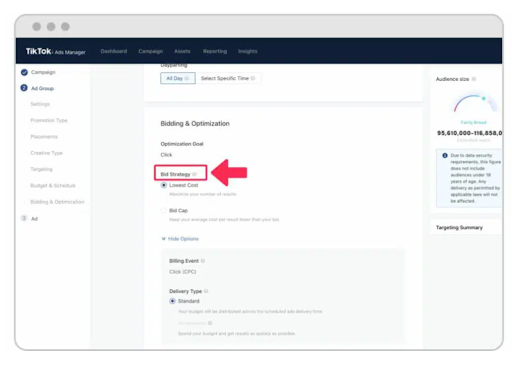Open the Assets tab
Screen dimensions: 512x368
[182, 51]
